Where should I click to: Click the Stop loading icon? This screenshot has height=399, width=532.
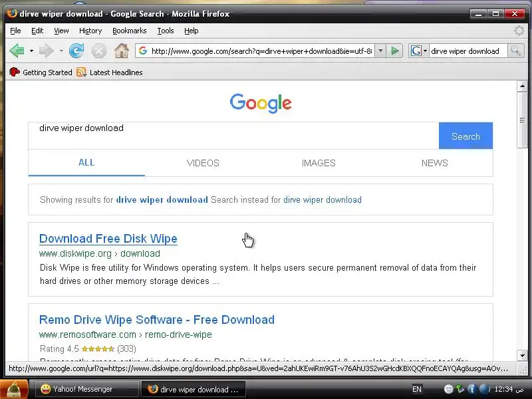click(x=99, y=51)
